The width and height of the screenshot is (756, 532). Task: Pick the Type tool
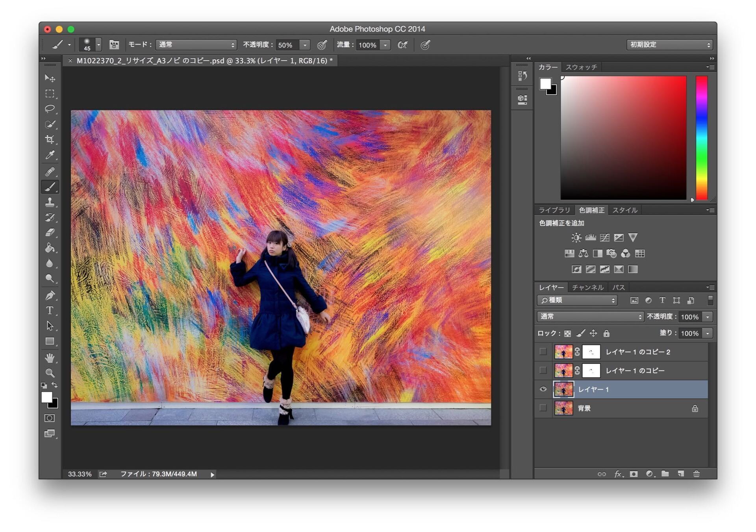[50, 310]
